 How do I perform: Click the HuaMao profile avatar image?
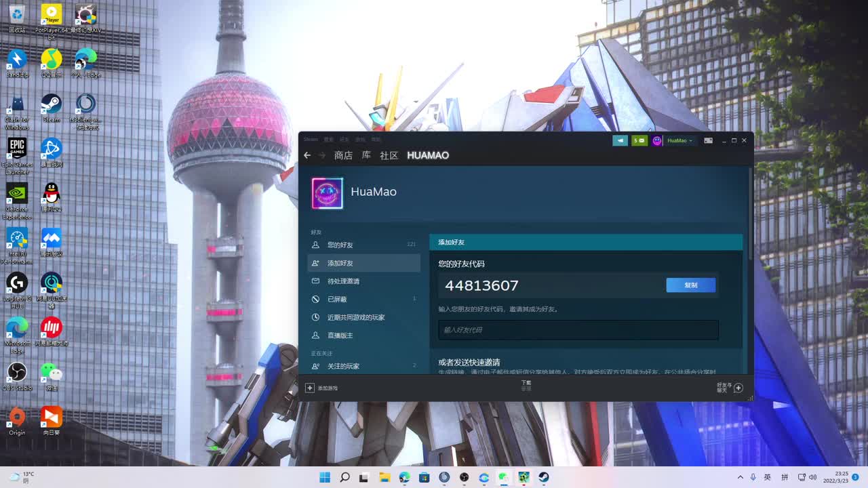tap(327, 193)
